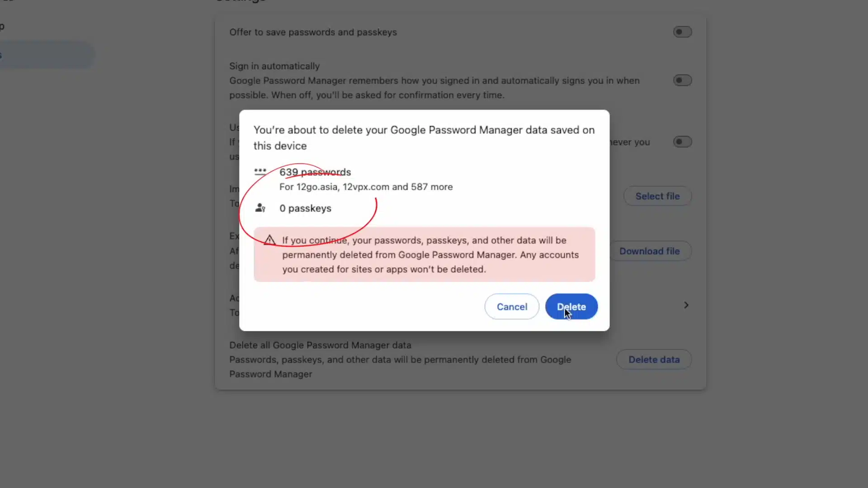The image size is (868, 488).
Task: Click the "Download file" button
Action: click(x=650, y=251)
